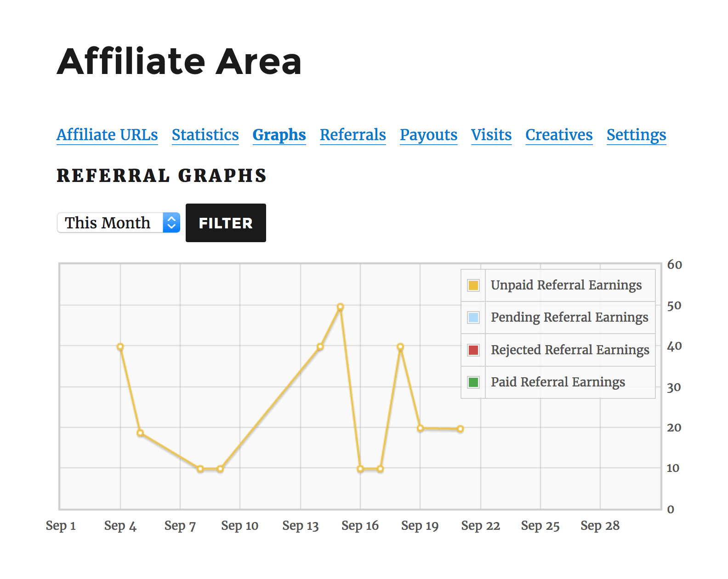Click the peak data point at 50
This screenshot has width=728, height=579.
[x=340, y=307]
